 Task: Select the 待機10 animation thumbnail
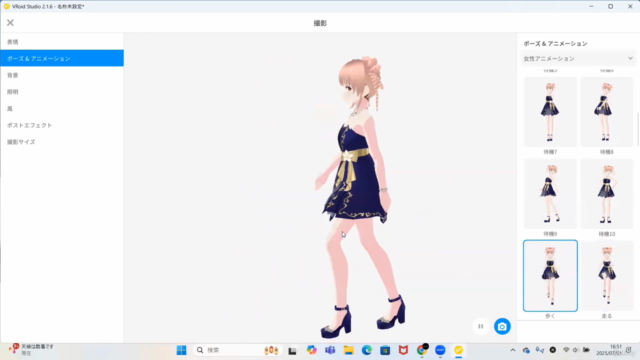coord(607,194)
